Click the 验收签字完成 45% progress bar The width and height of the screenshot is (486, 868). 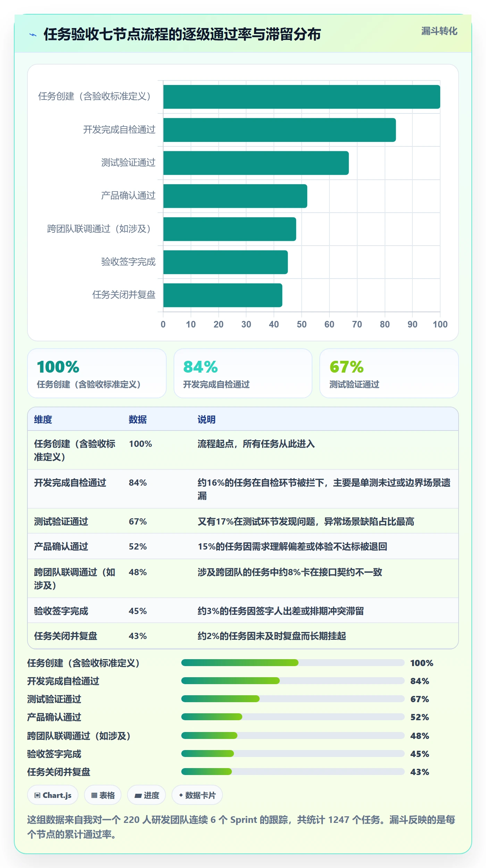click(x=293, y=754)
